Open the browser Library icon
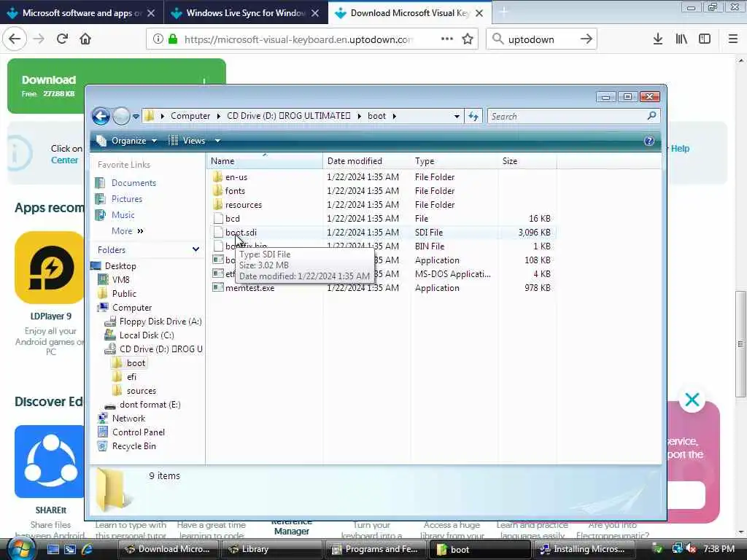 681,39
